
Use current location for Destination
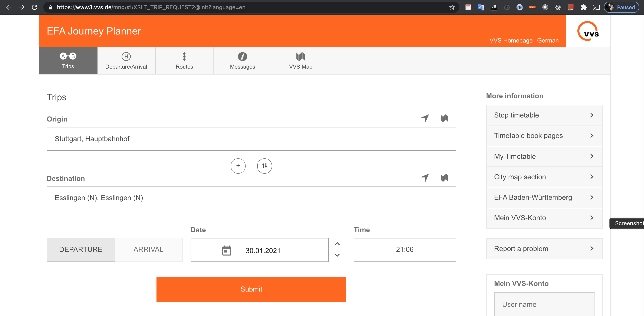click(x=425, y=178)
